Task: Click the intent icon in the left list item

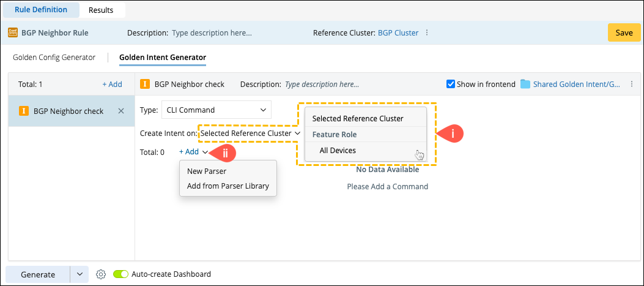Action: coord(24,111)
